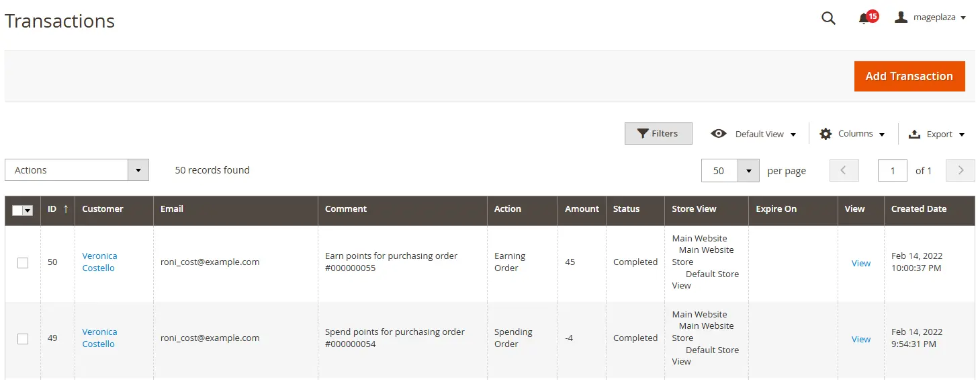Select checkbox for transaction ID 50

tap(23, 262)
